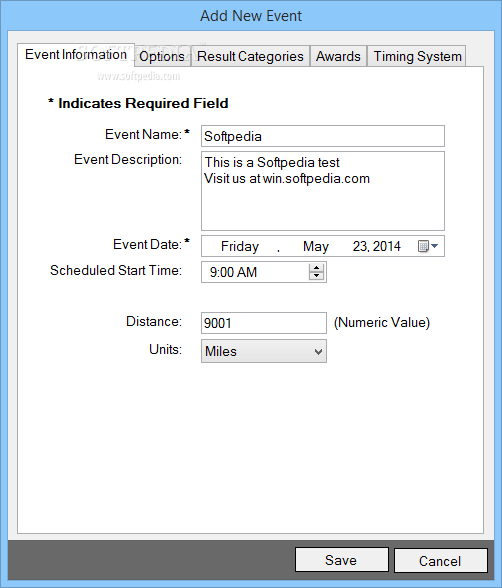502x588 pixels.
Task: Click the Distance numeric input field
Action: tap(264, 323)
